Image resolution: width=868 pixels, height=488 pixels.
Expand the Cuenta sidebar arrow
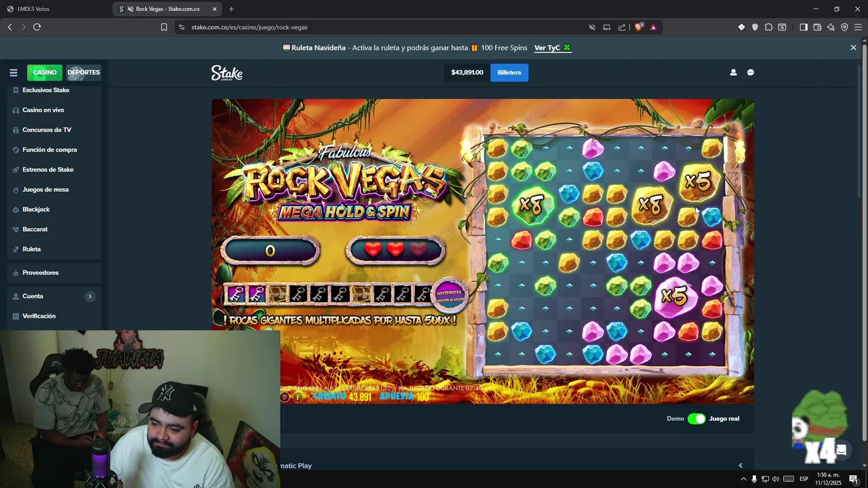[x=90, y=296]
